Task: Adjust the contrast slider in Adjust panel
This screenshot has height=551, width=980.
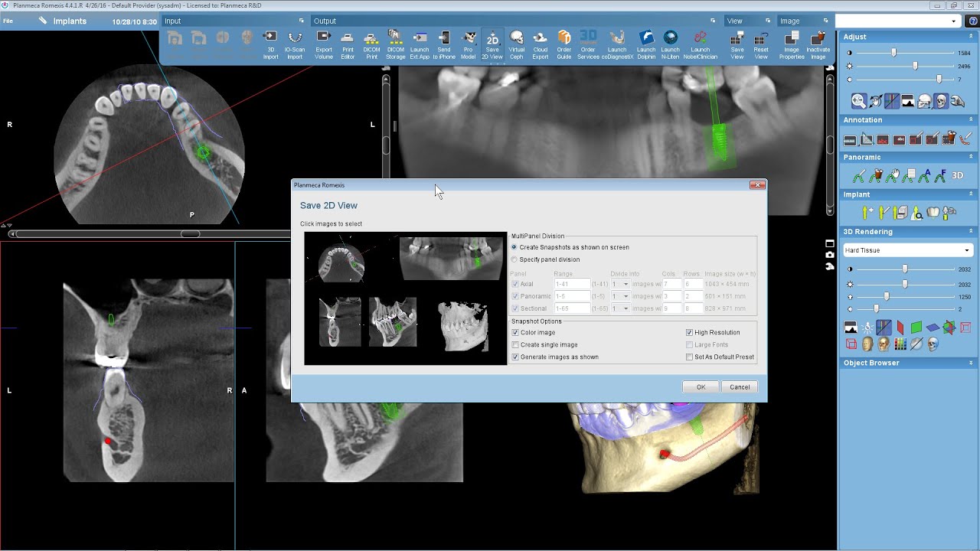Action: tap(894, 54)
